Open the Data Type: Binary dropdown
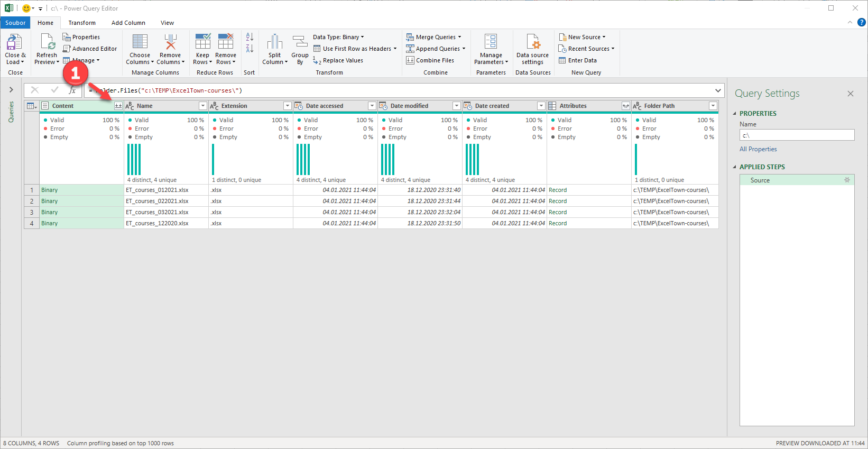 click(x=338, y=37)
